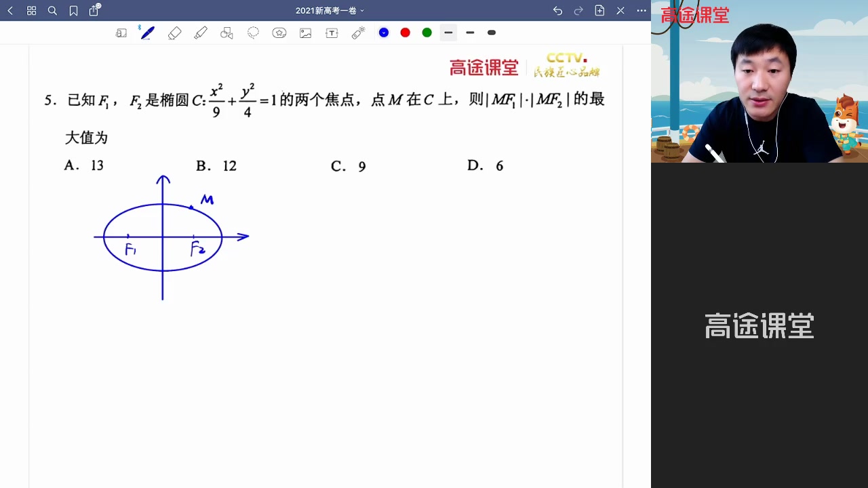This screenshot has height=488, width=868.
Task: Undo the last stroke
Action: coord(557,11)
